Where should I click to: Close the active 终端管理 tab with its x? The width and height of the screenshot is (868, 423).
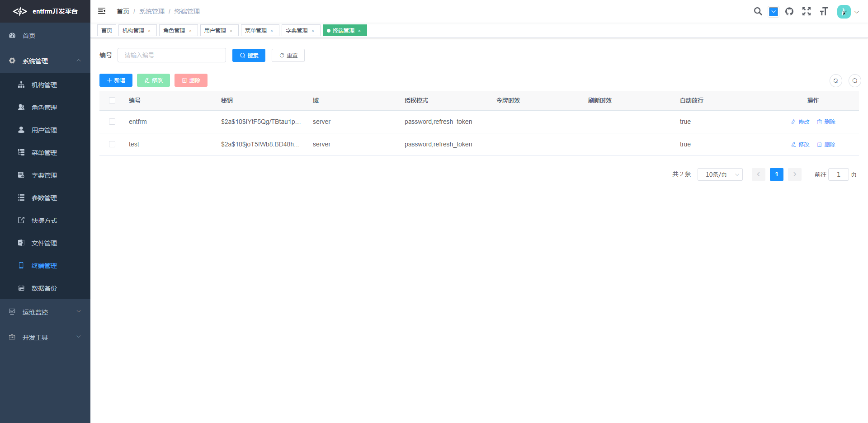[359, 31]
